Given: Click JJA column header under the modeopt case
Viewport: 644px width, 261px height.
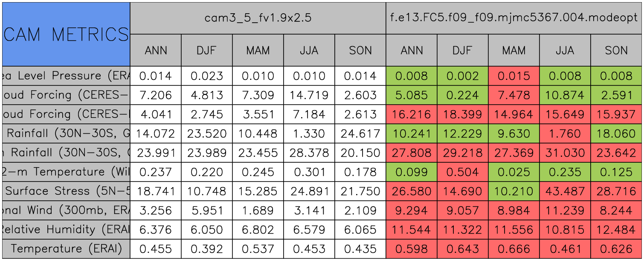Looking at the screenshot, I should [x=565, y=50].
